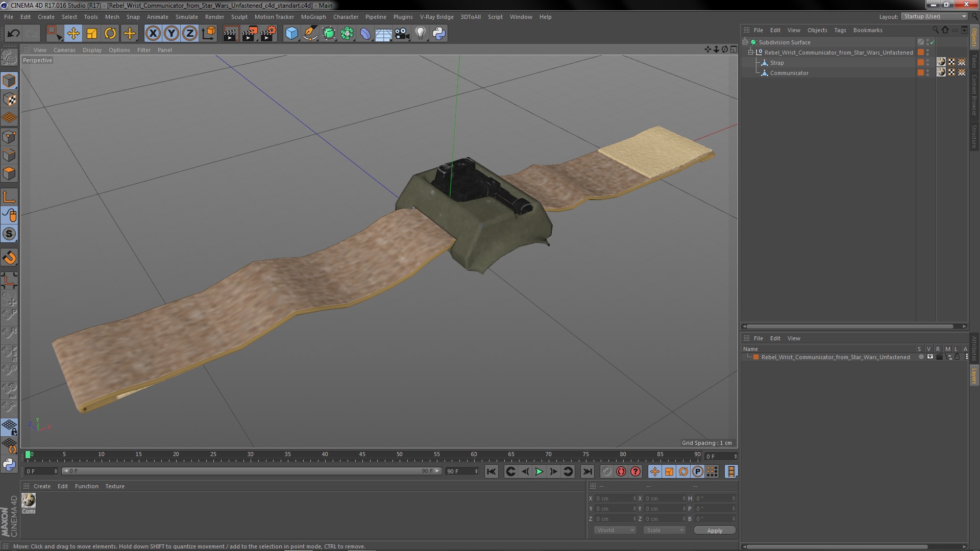This screenshot has height=551, width=980.
Task: Render to Picture Viewer
Action: [250, 34]
